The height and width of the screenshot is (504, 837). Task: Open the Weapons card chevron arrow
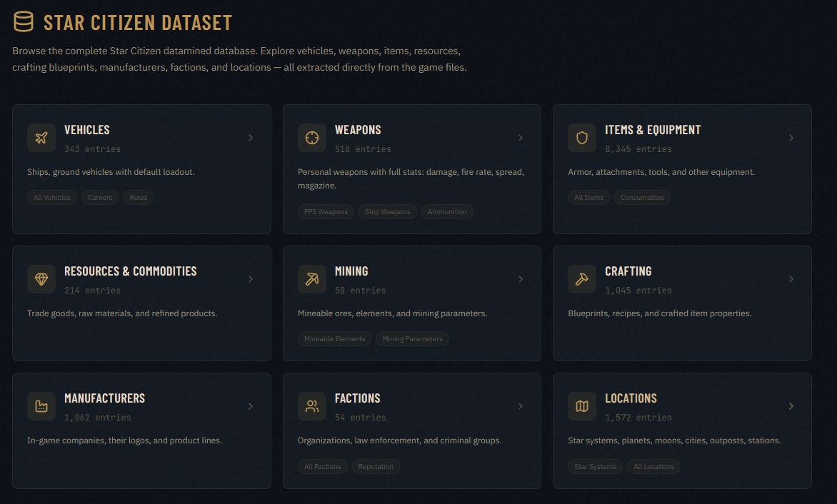coord(521,138)
